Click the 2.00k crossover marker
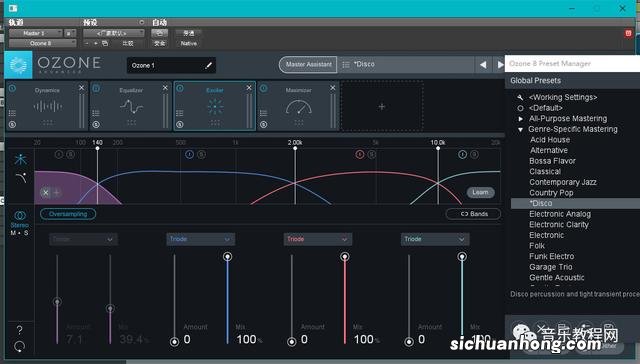640x364 pixels. (295, 149)
